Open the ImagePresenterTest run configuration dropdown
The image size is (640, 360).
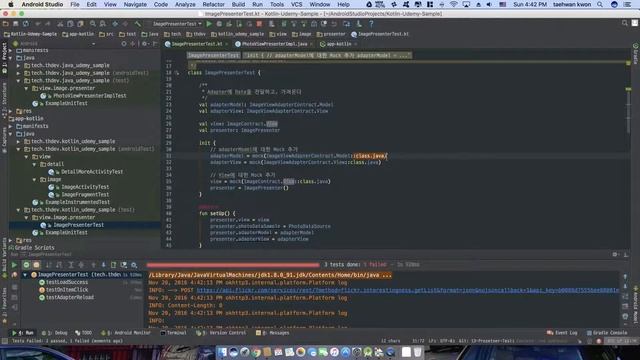pyautogui.click(x=177, y=24)
